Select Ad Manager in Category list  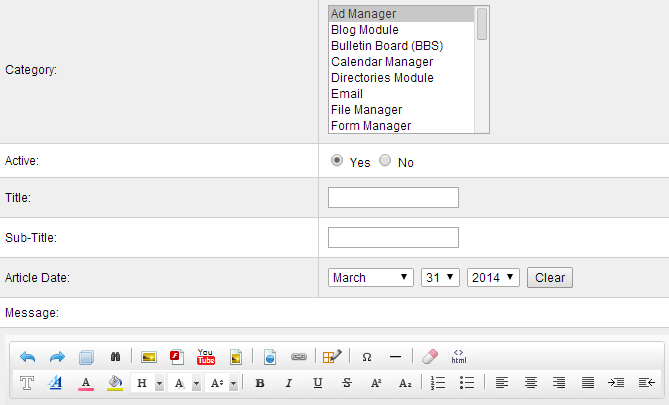(401, 14)
